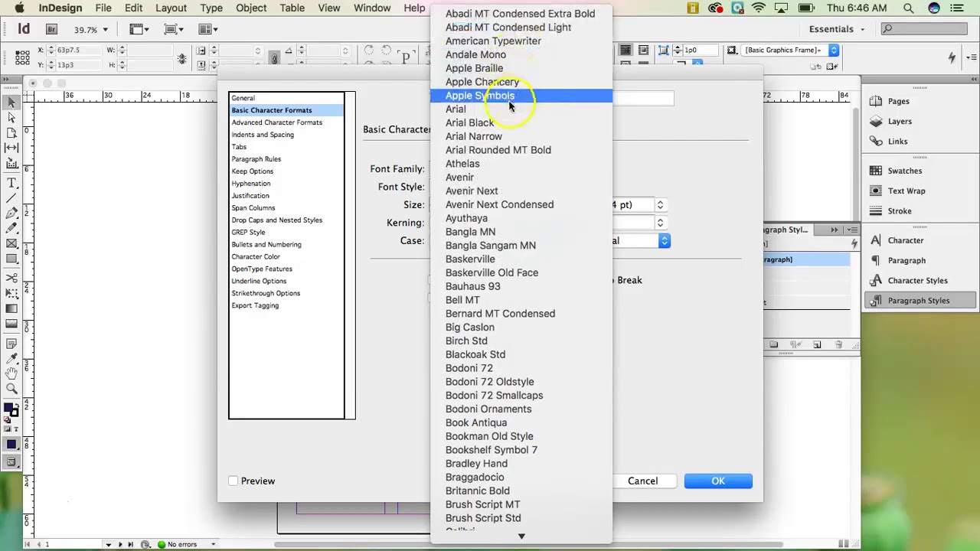This screenshot has width=980, height=551.
Task: Click the down arrow to scroll the font list
Action: (x=521, y=536)
